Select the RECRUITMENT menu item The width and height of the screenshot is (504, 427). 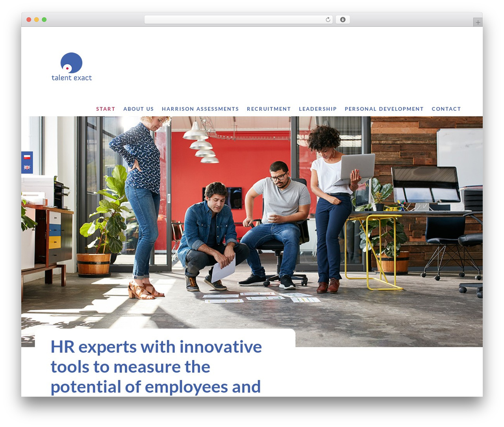coord(269,109)
